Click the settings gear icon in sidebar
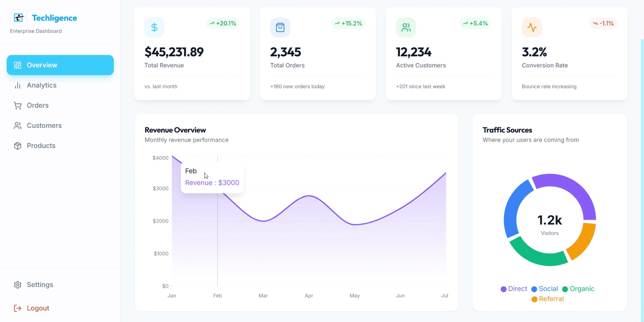The width and height of the screenshot is (644, 322). click(x=17, y=284)
